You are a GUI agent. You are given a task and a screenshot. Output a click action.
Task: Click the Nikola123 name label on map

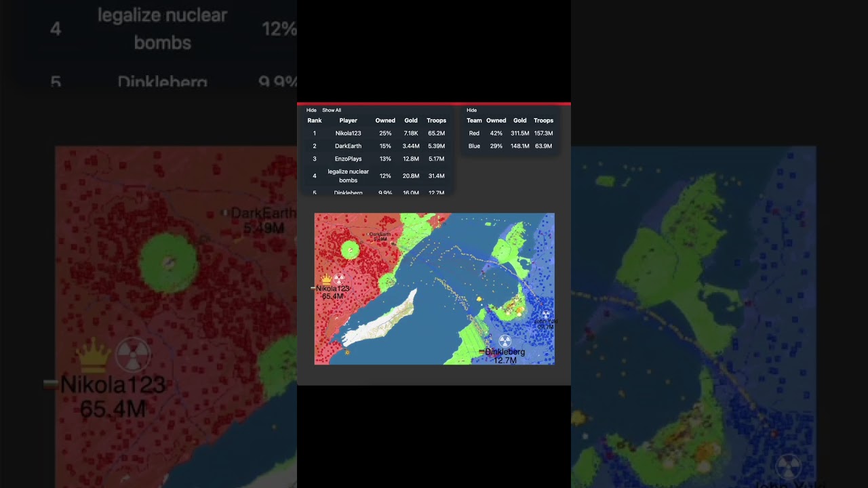(x=333, y=289)
